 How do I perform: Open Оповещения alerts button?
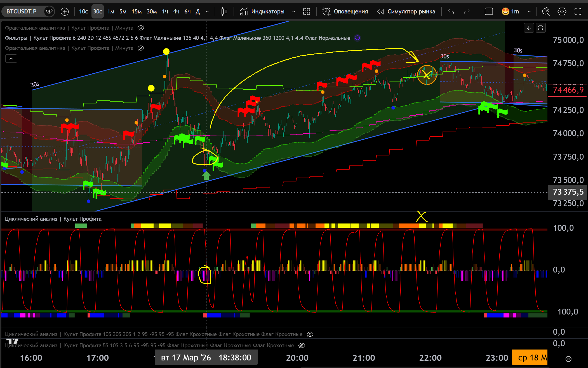click(345, 11)
